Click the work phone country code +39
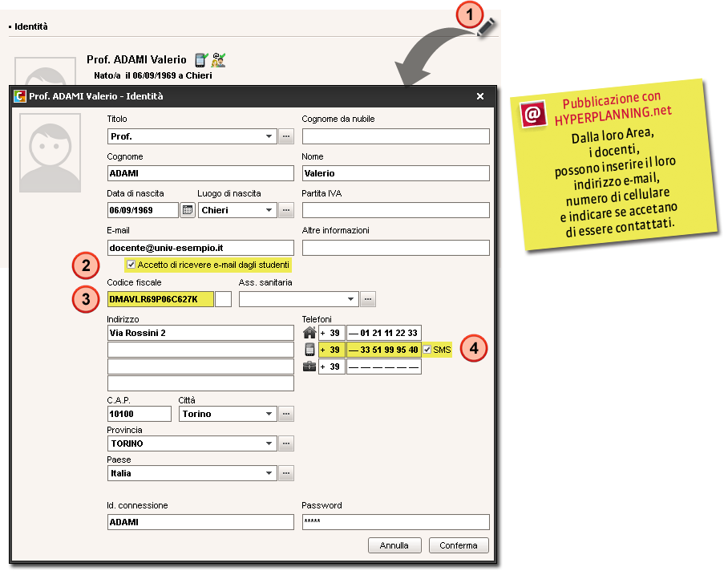 [x=331, y=366]
